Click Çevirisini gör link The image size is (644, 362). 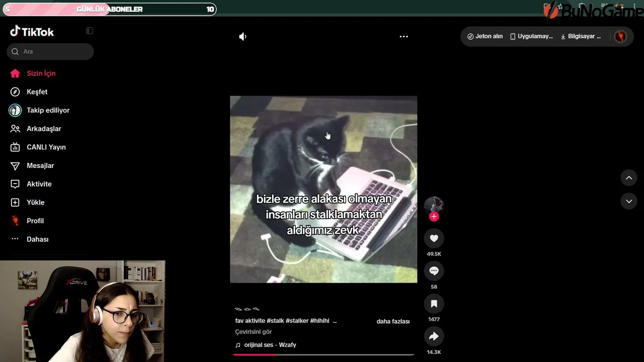coord(254,332)
